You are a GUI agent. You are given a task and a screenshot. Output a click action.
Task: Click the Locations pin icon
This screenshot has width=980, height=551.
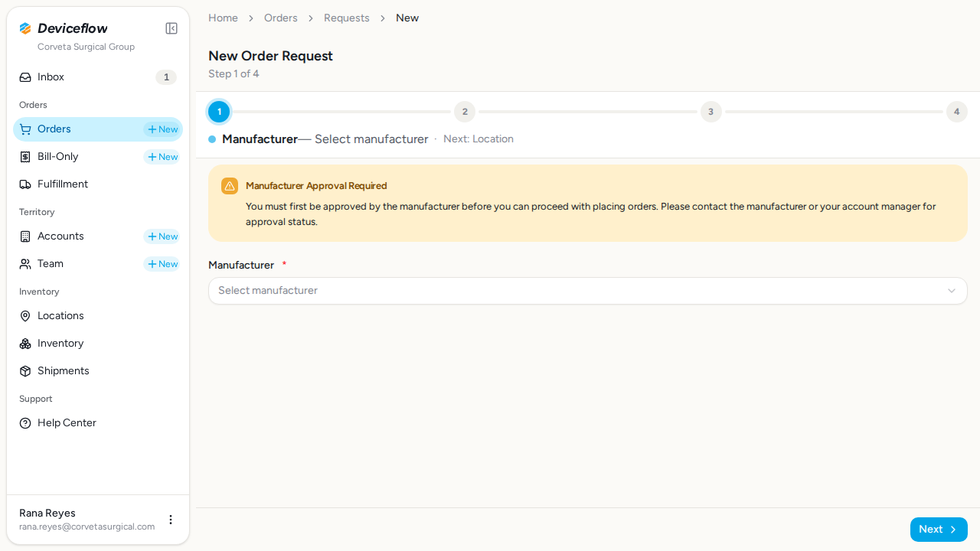[x=25, y=316]
